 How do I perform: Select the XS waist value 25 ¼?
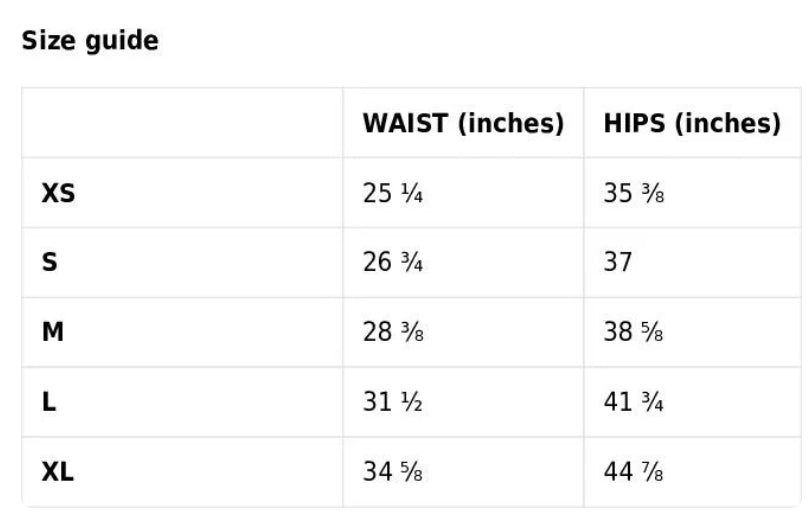393,193
